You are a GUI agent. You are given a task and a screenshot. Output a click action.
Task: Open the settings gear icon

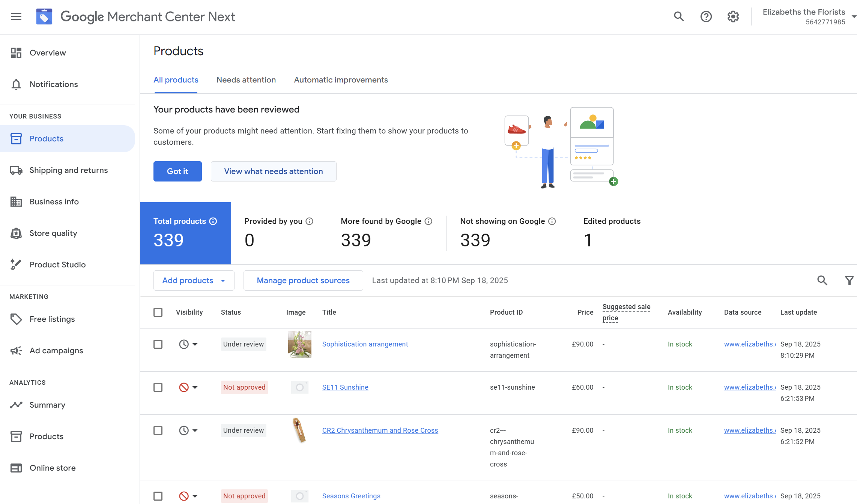733,16
